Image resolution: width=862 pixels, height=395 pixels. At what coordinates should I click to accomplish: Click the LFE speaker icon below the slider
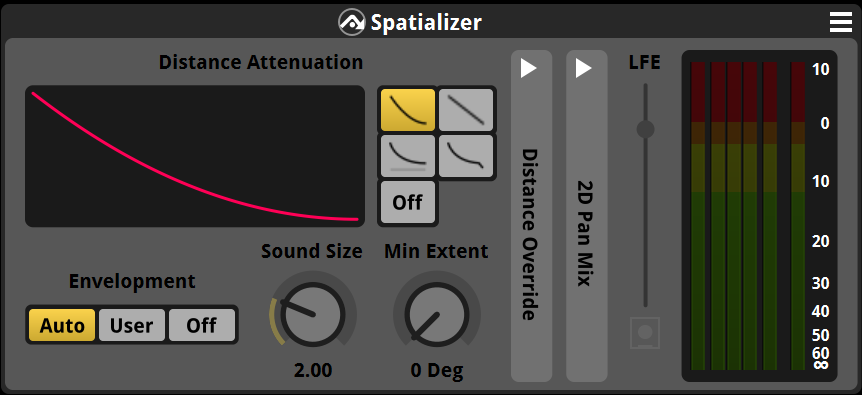645,333
